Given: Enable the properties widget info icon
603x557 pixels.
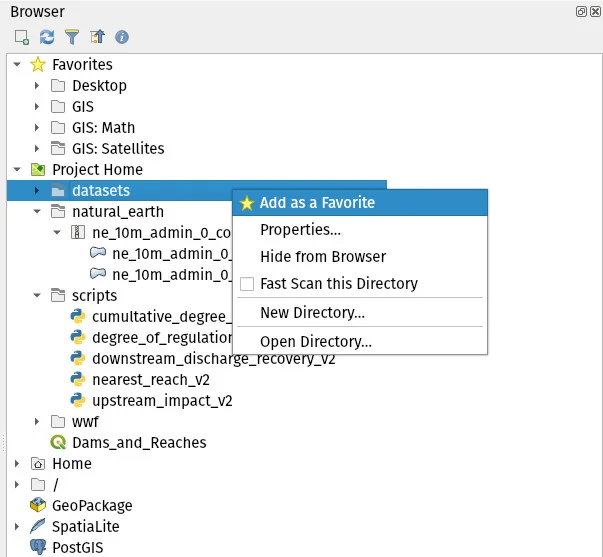Looking at the screenshot, I should (x=122, y=37).
